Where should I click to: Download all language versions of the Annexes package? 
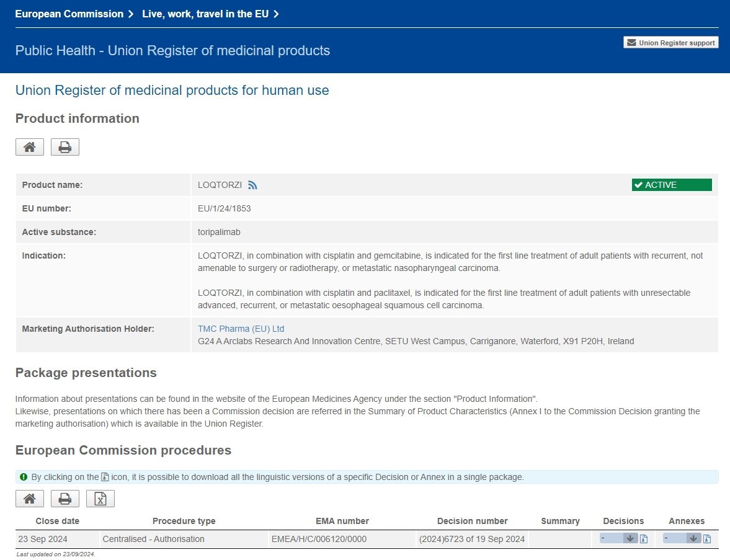(707, 539)
